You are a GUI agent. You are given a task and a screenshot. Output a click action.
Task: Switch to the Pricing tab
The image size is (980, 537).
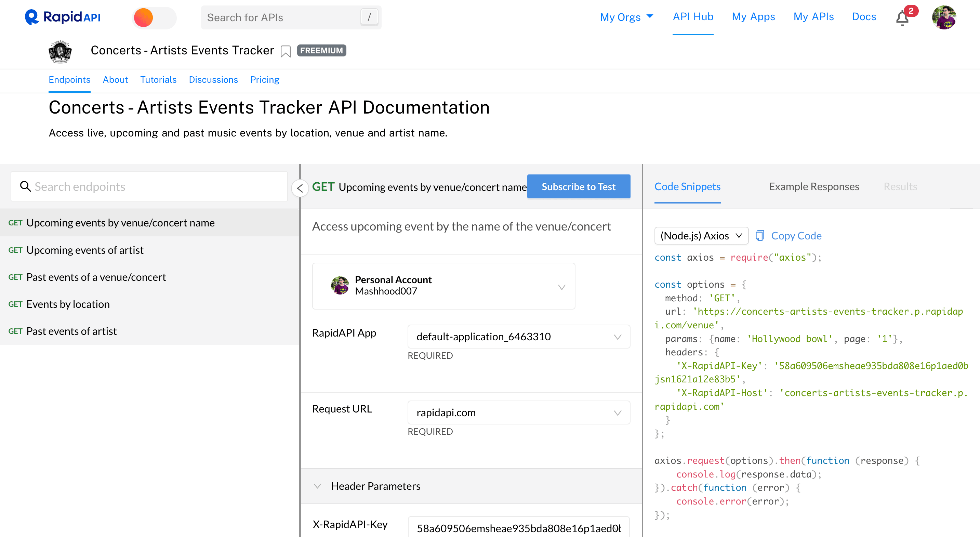click(265, 80)
